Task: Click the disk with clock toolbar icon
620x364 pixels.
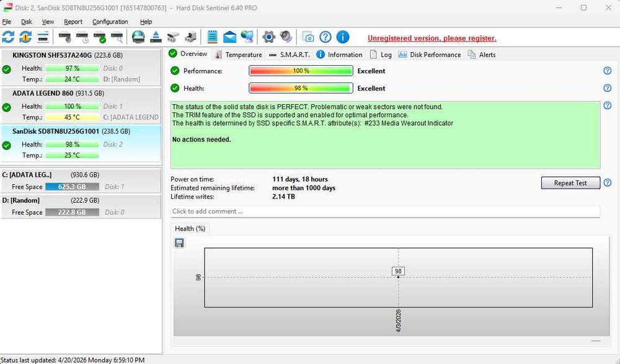Action: click(x=82, y=38)
